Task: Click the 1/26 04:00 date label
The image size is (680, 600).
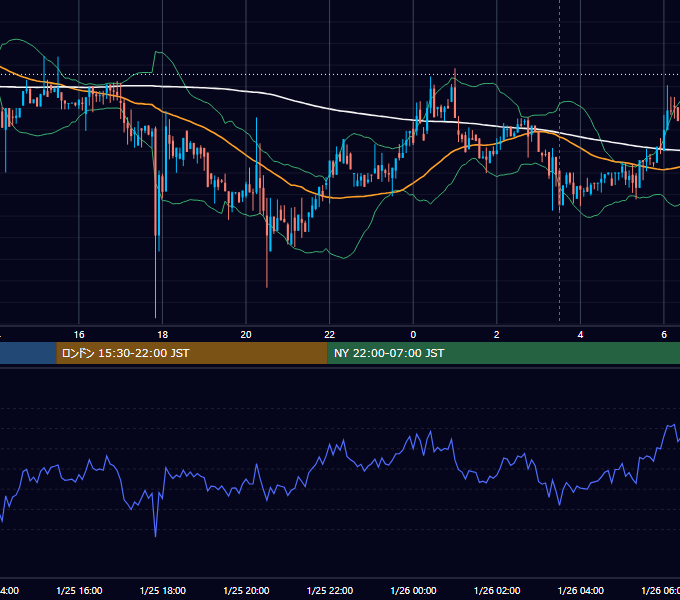Action: point(580,590)
